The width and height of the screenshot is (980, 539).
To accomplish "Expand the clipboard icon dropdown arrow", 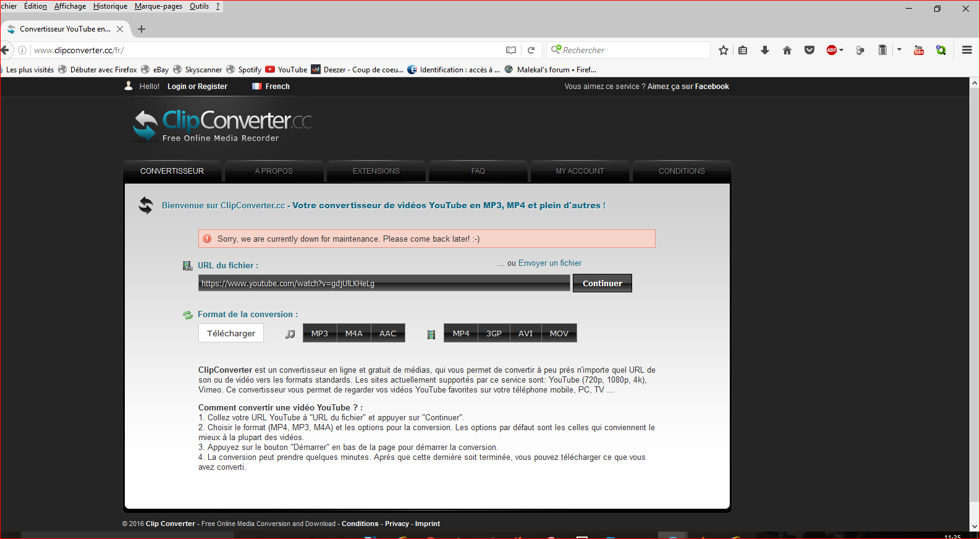I will 899,50.
